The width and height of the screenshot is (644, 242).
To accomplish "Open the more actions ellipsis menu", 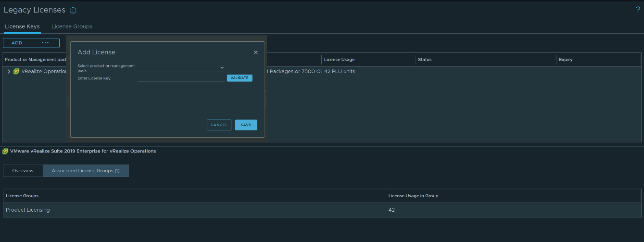I will pos(45,43).
